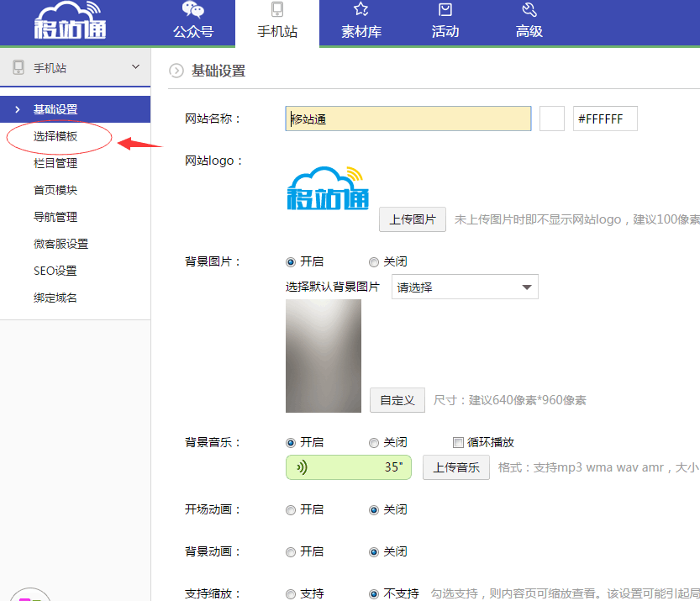The width and height of the screenshot is (700, 601).
Task: Turn off 背景图片 with 关闭 radio
Action: pyautogui.click(x=374, y=262)
